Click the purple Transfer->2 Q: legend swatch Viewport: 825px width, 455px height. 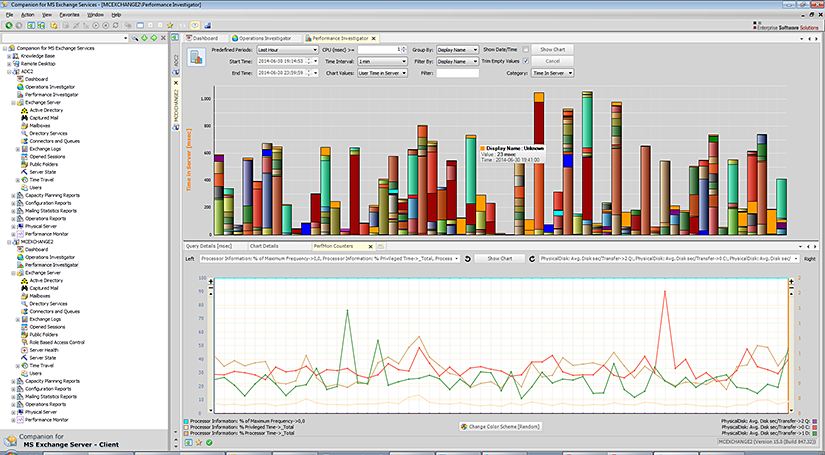(x=815, y=421)
